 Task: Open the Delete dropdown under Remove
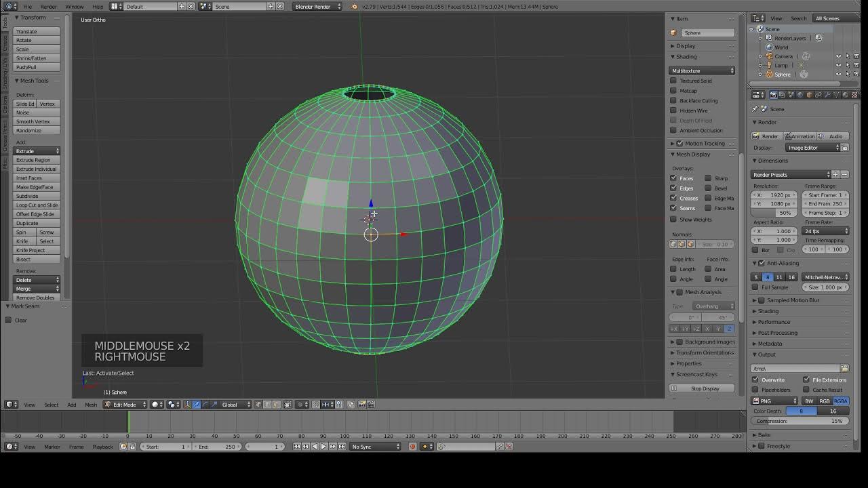click(37, 280)
